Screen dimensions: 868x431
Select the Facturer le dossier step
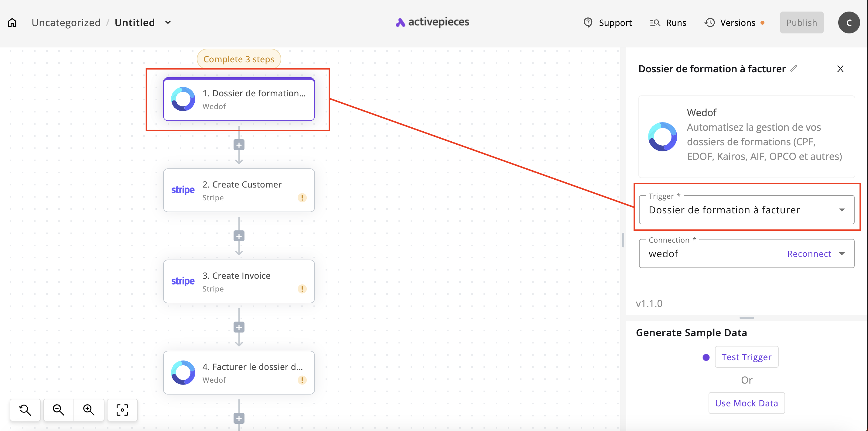tap(239, 373)
